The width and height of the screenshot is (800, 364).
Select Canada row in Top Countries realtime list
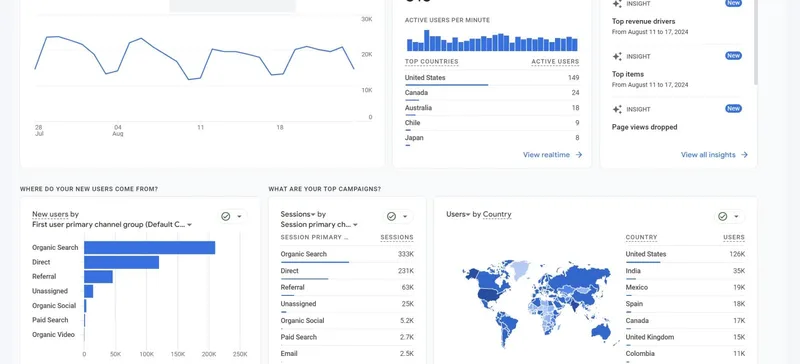coord(492,92)
